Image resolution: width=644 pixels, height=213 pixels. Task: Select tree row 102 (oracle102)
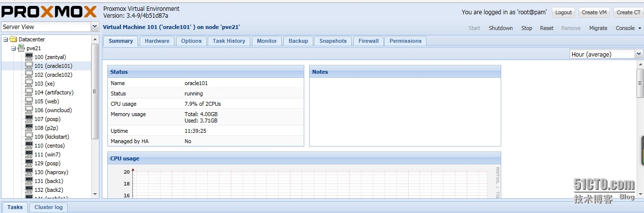click(46, 75)
